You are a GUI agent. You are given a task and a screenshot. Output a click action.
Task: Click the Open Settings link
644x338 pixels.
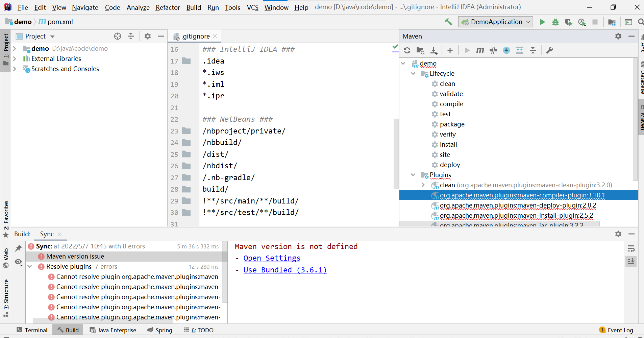[272, 258]
